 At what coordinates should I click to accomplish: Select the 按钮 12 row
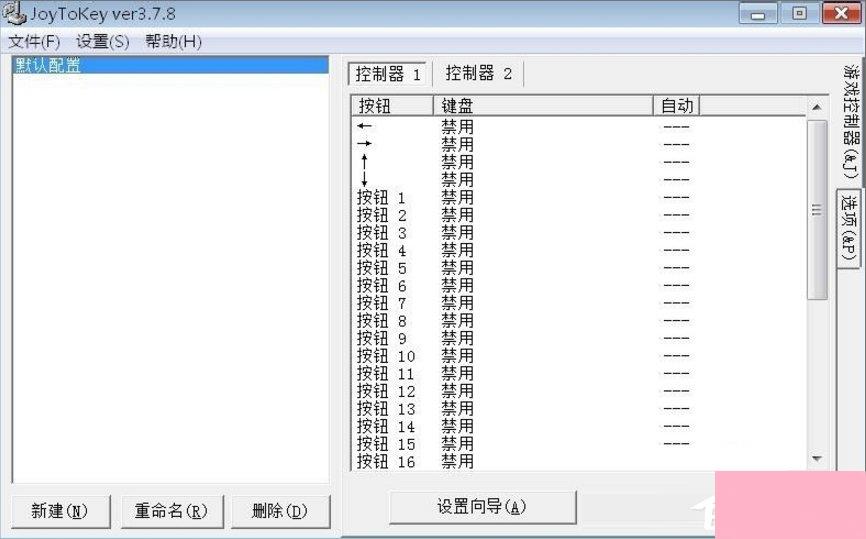click(x=578, y=392)
